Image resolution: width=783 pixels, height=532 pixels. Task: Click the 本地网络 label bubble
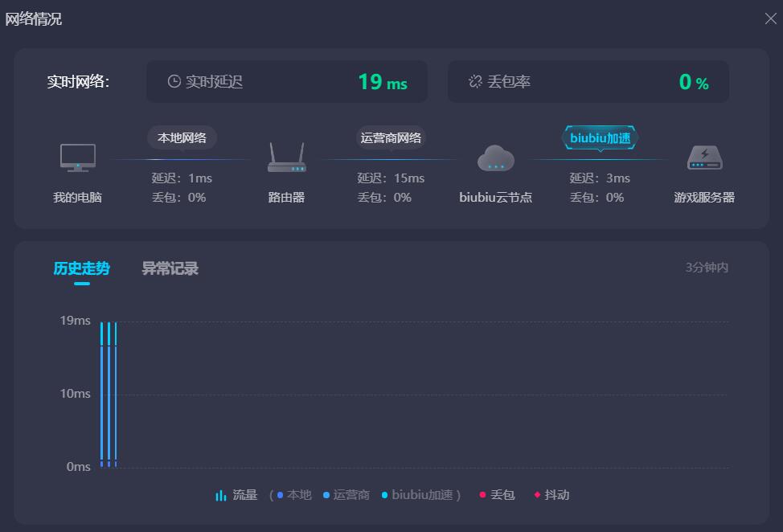[182, 137]
